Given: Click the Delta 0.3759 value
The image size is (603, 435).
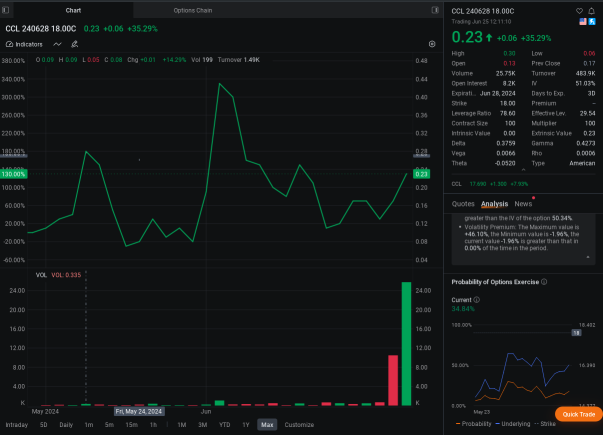Looking at the screenshot, I should (x=506, y=143).
